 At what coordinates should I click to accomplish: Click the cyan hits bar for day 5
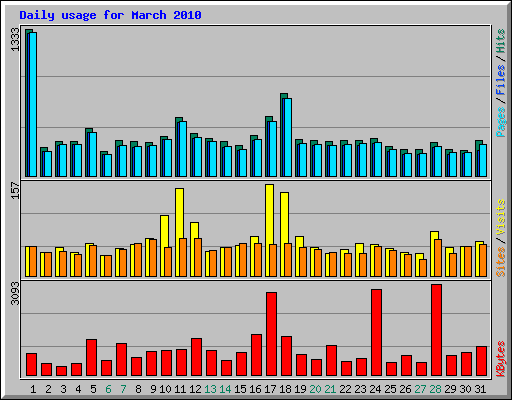93,154
